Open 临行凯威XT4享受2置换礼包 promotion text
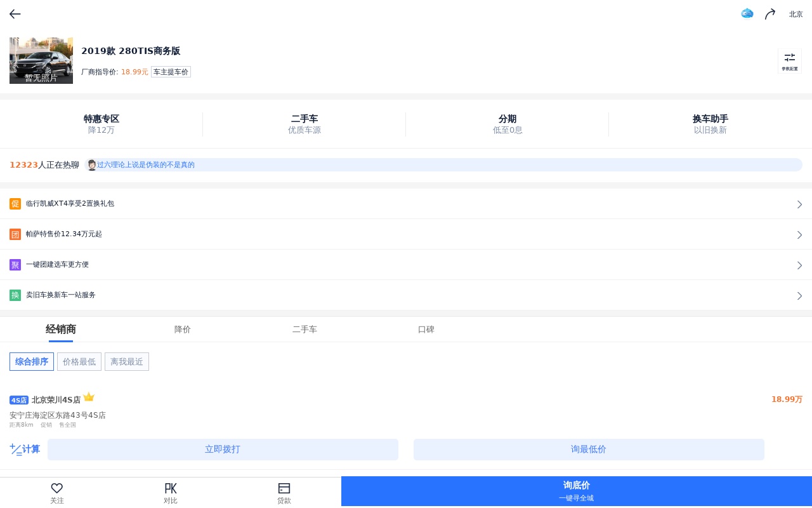Screen dimensions: 812x508 point(70,204)
